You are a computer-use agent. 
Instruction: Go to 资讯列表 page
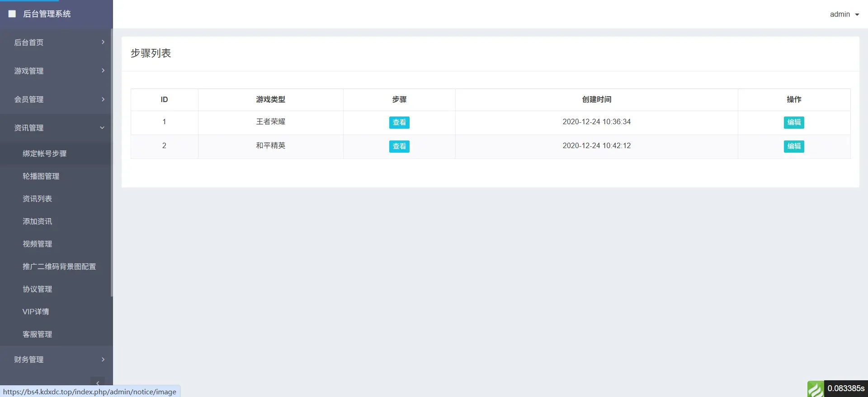pyautogui.click(x=38, y=199)
